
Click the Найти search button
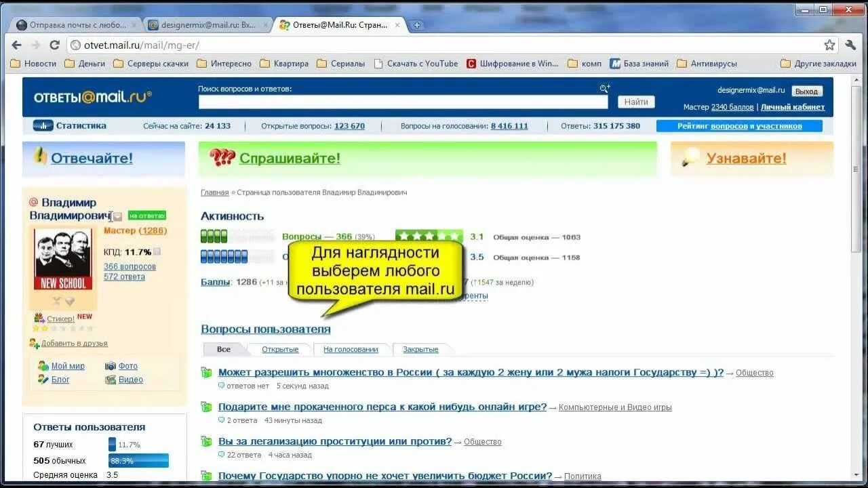pos(636,102)
